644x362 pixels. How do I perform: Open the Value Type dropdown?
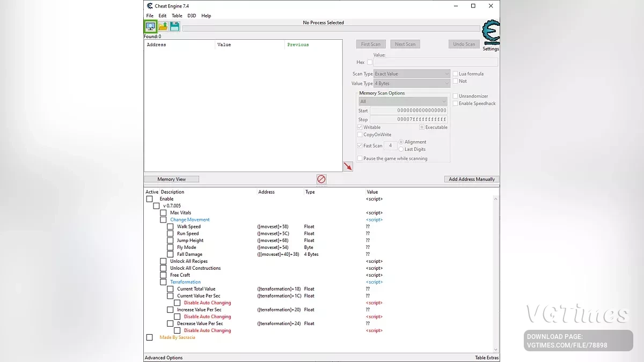coord(412,83)
